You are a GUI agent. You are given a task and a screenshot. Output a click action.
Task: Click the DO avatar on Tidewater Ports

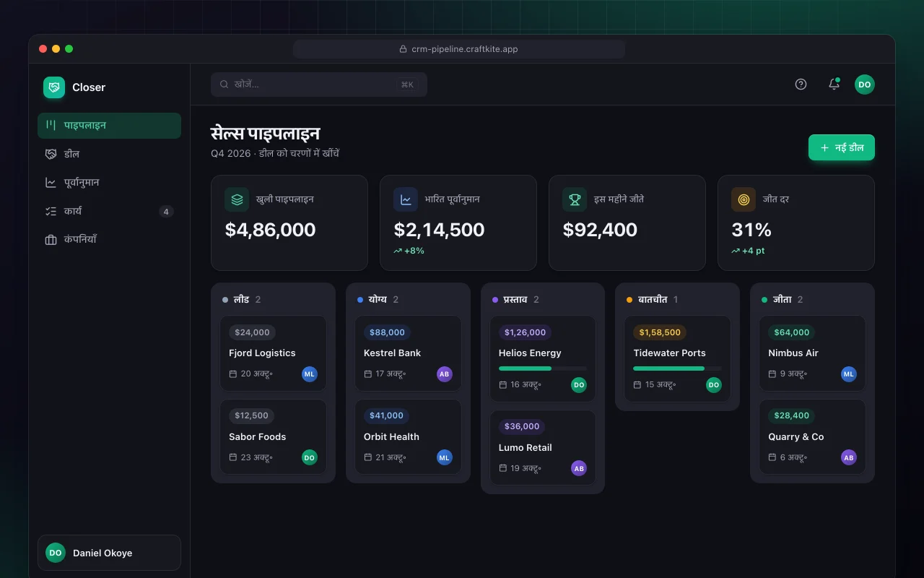click(x=714, y=385)
